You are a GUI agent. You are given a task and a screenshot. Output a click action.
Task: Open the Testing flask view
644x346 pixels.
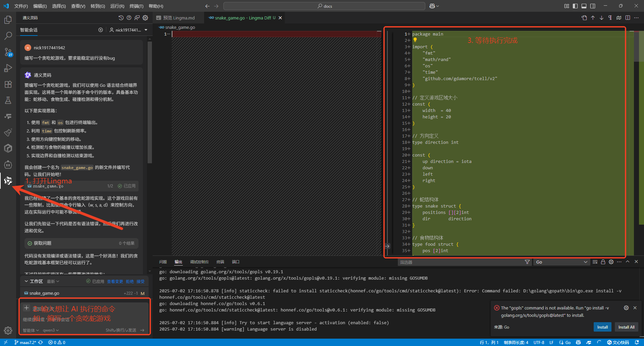coord(8,100)
